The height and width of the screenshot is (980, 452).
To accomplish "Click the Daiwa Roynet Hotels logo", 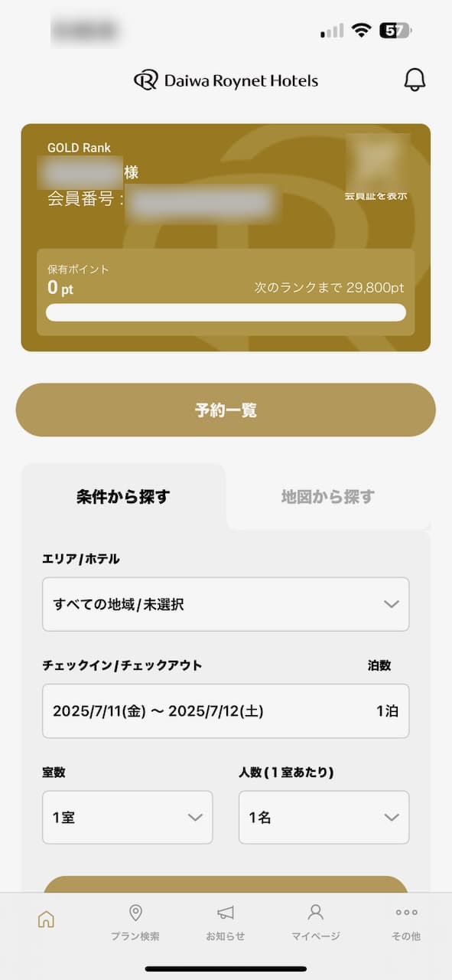I will point(226,80).
